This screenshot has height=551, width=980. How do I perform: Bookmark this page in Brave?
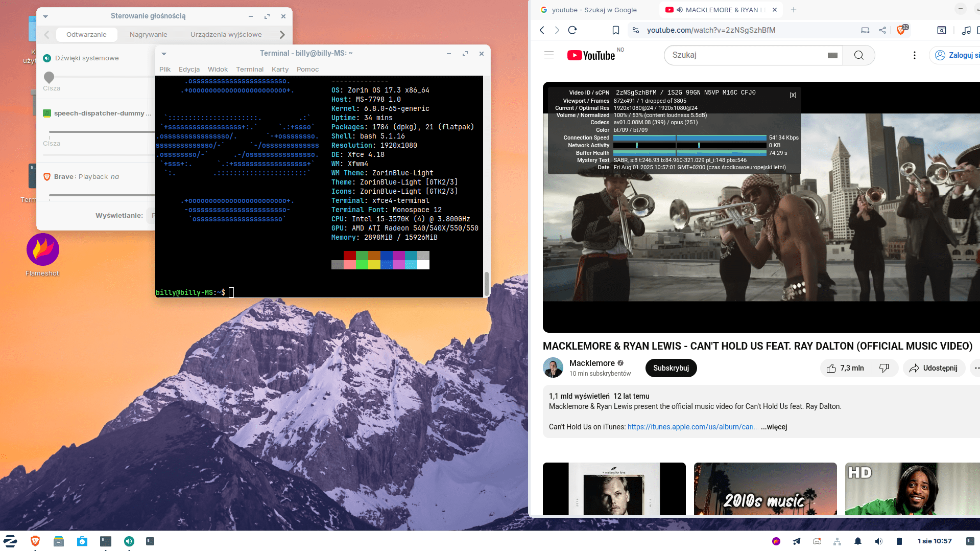(x=616, y=30)
